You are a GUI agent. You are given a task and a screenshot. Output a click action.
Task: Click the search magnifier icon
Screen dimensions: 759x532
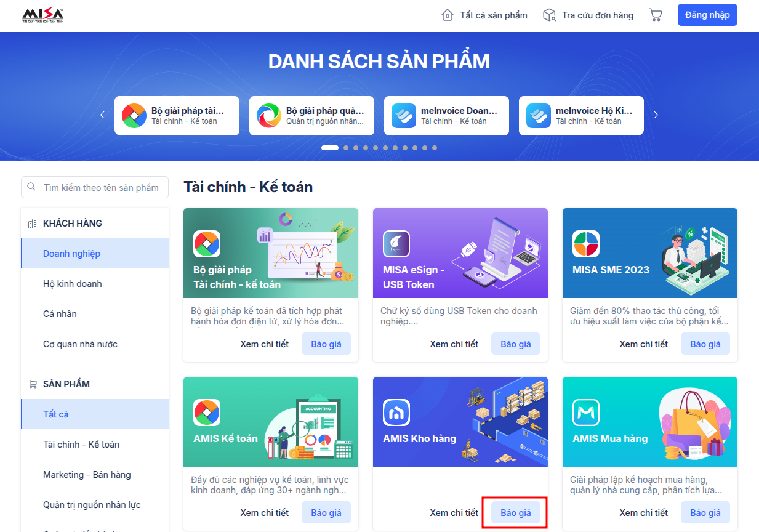point(32,188)
